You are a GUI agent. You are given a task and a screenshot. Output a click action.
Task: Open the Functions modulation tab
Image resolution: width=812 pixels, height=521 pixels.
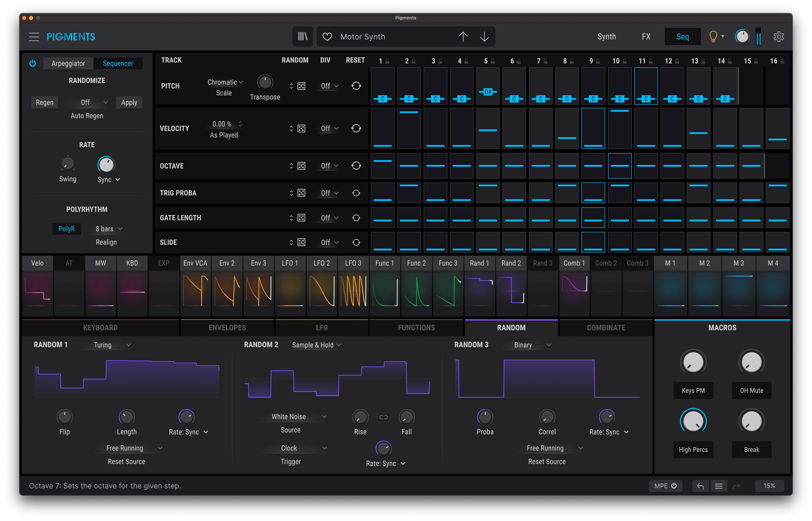pyautogui.click(x=417, y=328)
